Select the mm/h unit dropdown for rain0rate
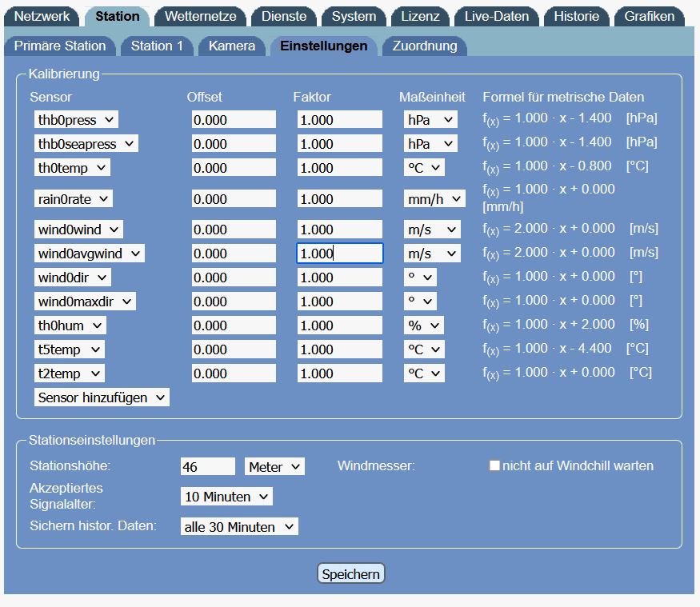Image resolution: width=700 pixels, height=607 pixels. pyautogui.click(x=434, y=199)
